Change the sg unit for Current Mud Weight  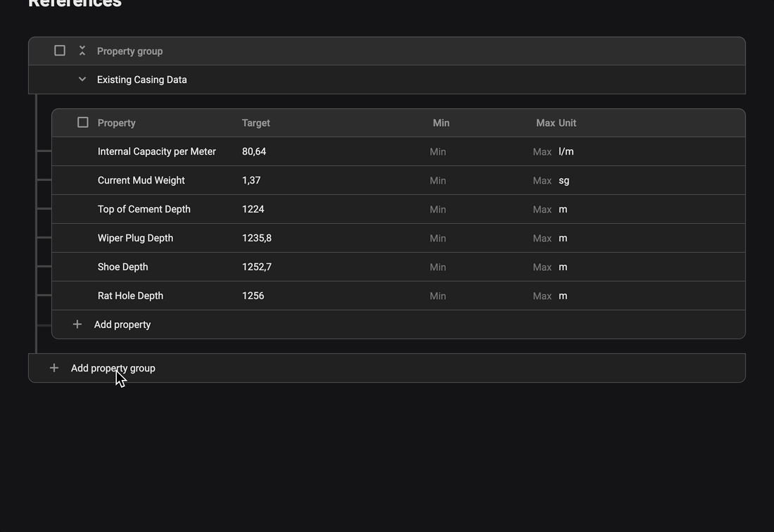tap(564, 180)
